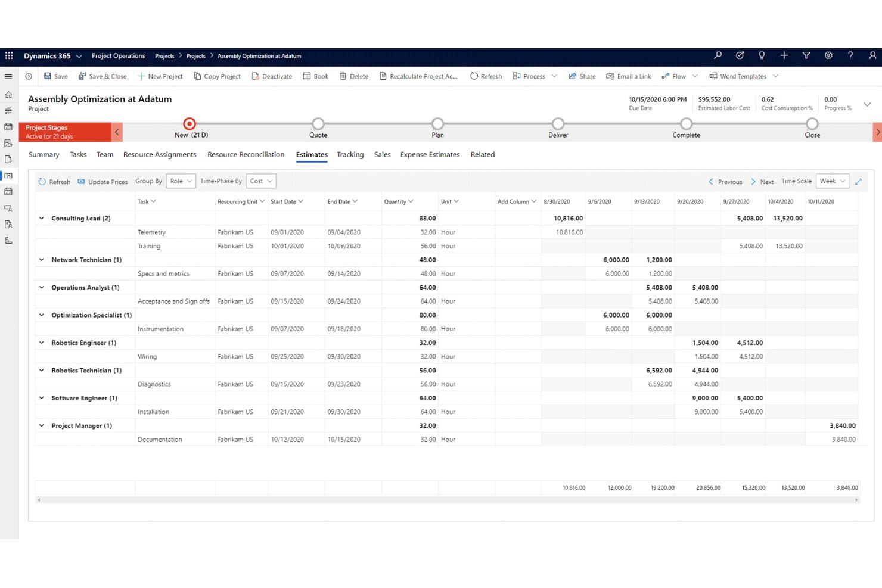
Task: Expand the estimates grid to full screen
Action: [x=859, y=182]
